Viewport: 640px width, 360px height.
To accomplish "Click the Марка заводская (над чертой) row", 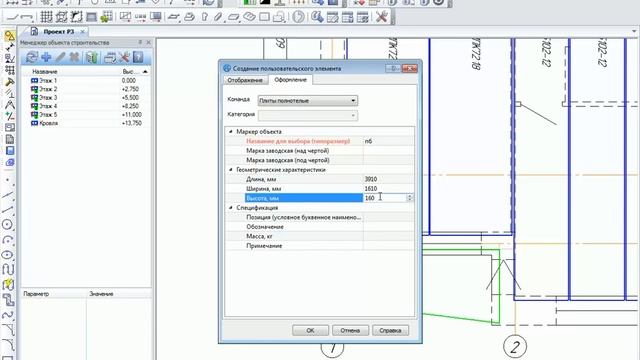I will point(320,151).
